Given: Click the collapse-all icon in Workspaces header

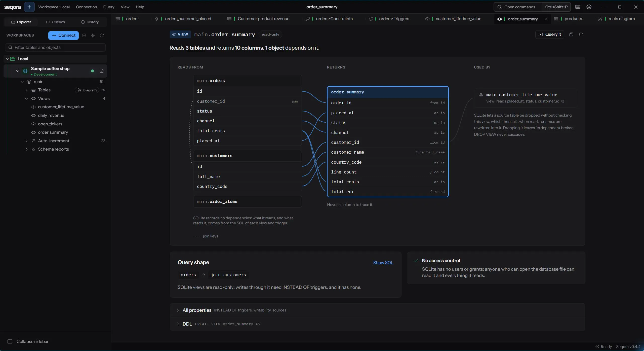Looking at the screenshot, I should (93, 36).
